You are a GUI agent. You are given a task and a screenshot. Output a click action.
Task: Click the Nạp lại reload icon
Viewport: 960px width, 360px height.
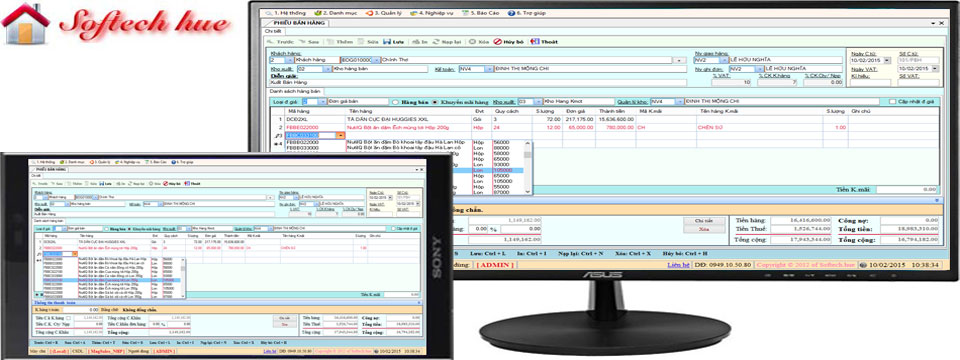click(436, 42)
